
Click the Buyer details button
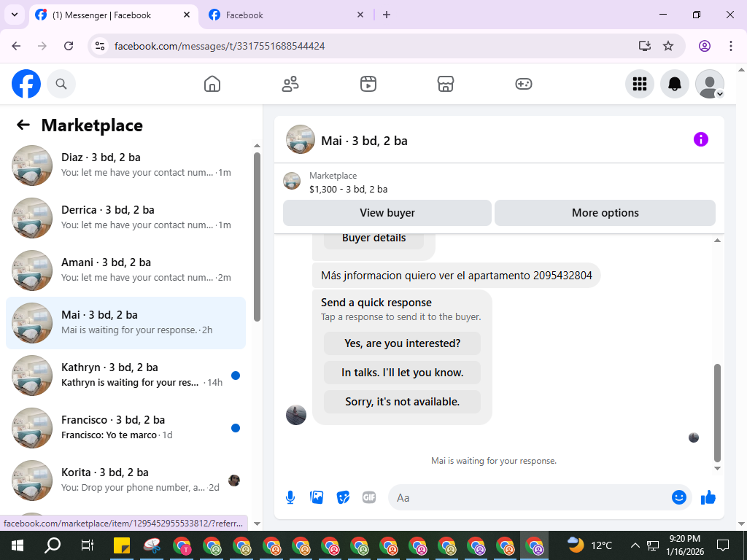(374, 239)
